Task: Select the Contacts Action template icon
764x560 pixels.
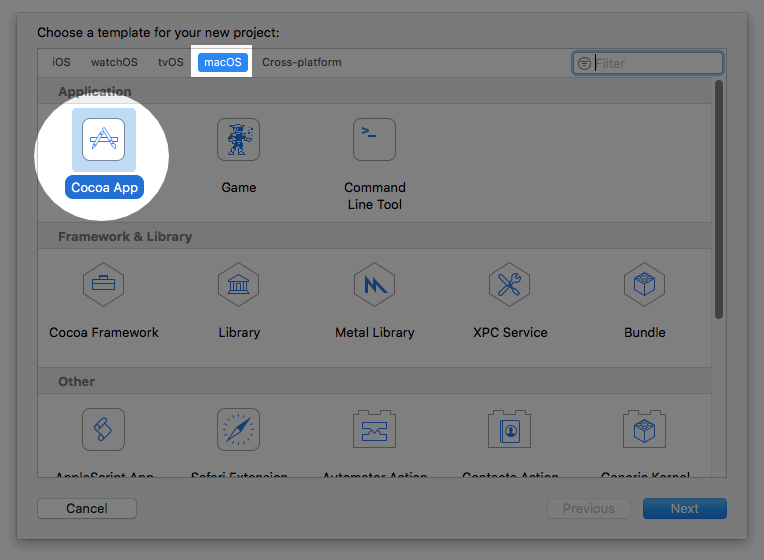Action: [x=509, y=430]
